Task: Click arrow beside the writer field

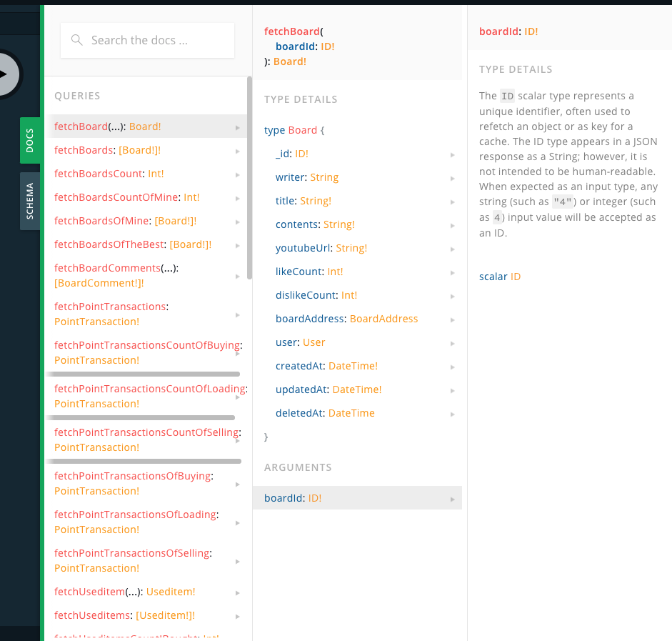Action: [453, 178]
